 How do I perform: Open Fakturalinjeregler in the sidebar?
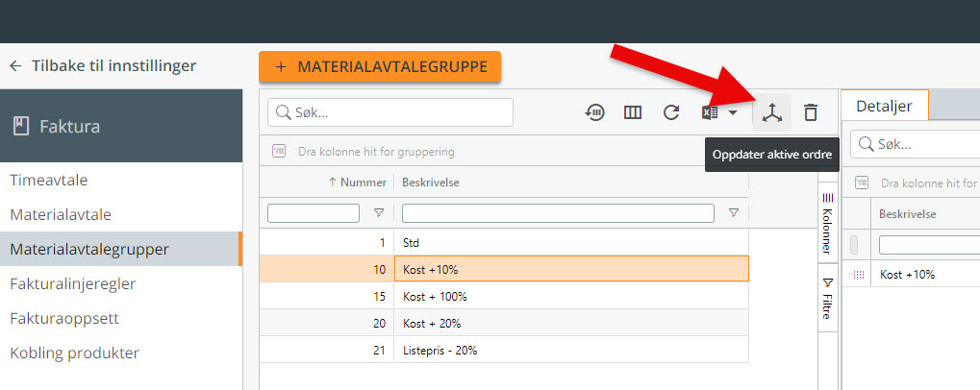[x=72, y=284]
